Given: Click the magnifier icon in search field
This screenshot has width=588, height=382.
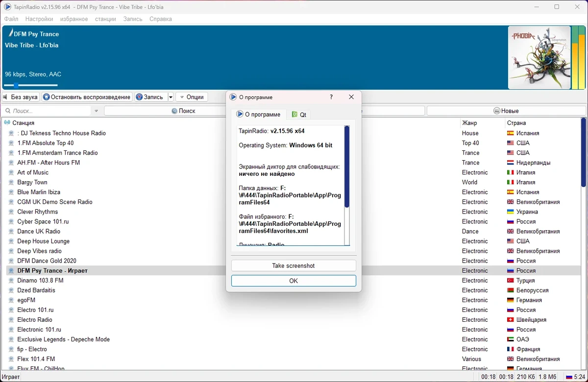Looking at the screenshot, I should pos(8,111).
